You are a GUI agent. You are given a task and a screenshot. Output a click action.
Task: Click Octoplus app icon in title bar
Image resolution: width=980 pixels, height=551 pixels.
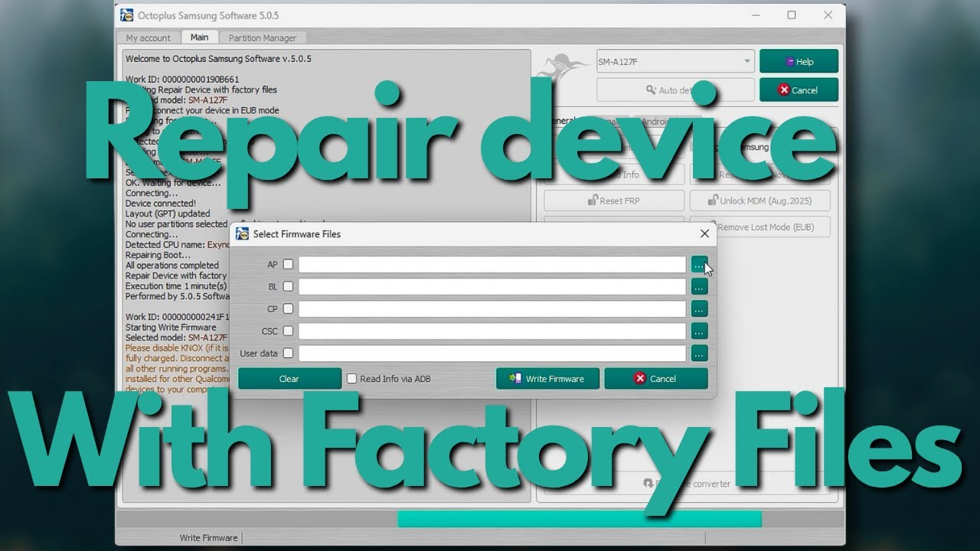tap(127, 15)
